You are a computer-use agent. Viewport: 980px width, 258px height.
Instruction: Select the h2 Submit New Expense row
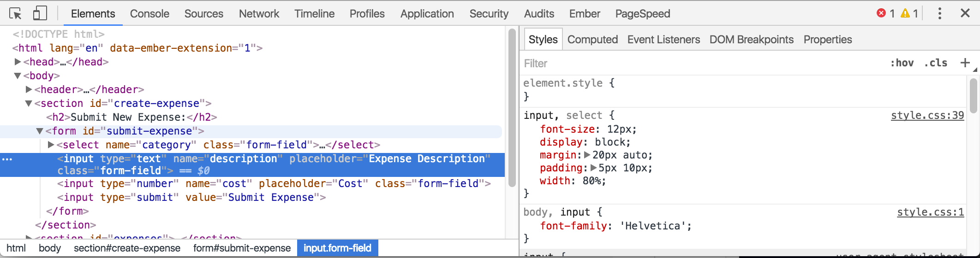(x=131, y=117)
